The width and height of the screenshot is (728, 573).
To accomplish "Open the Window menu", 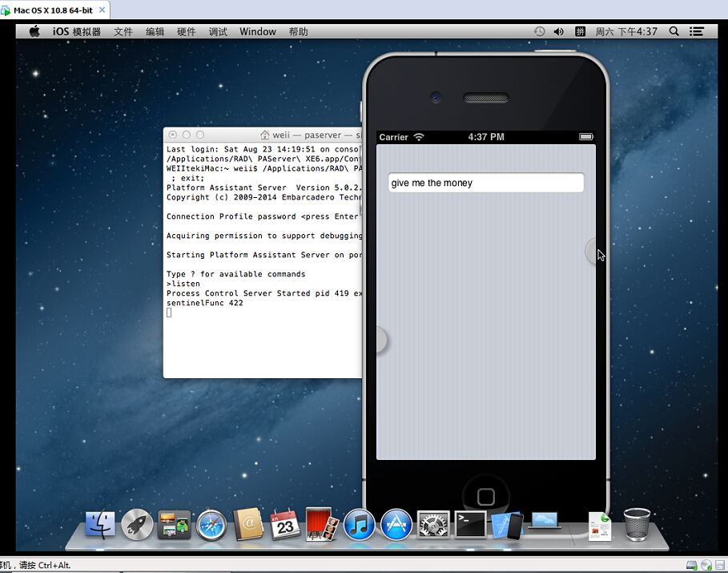I will 258,31.
